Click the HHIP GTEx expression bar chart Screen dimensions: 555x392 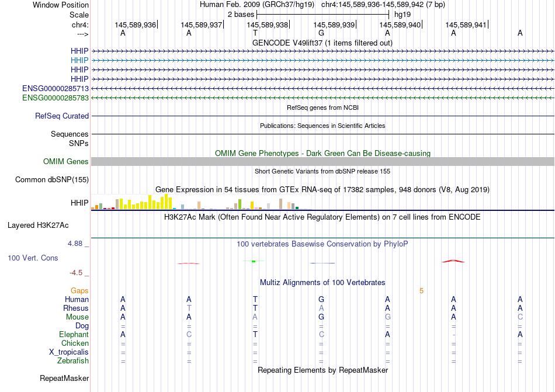(x=201, y=202)
